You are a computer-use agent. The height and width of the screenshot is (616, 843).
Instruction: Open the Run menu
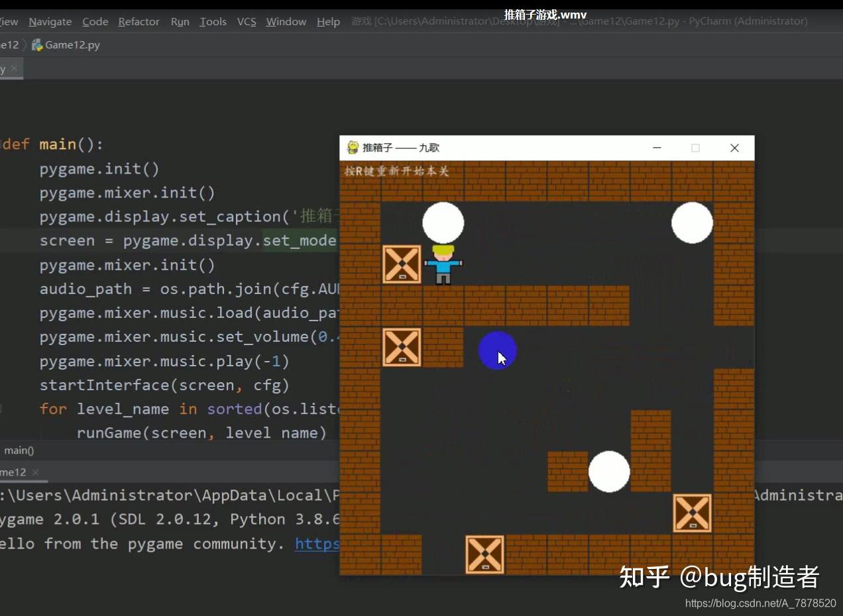180,21
